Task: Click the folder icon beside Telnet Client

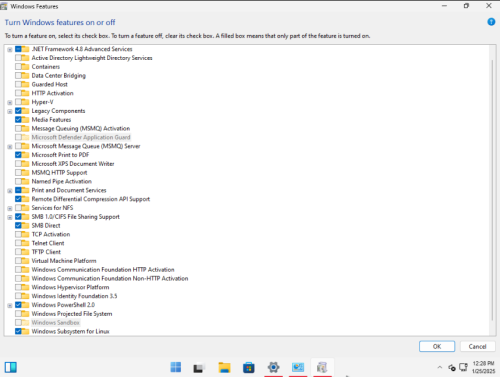Action: 25,243
